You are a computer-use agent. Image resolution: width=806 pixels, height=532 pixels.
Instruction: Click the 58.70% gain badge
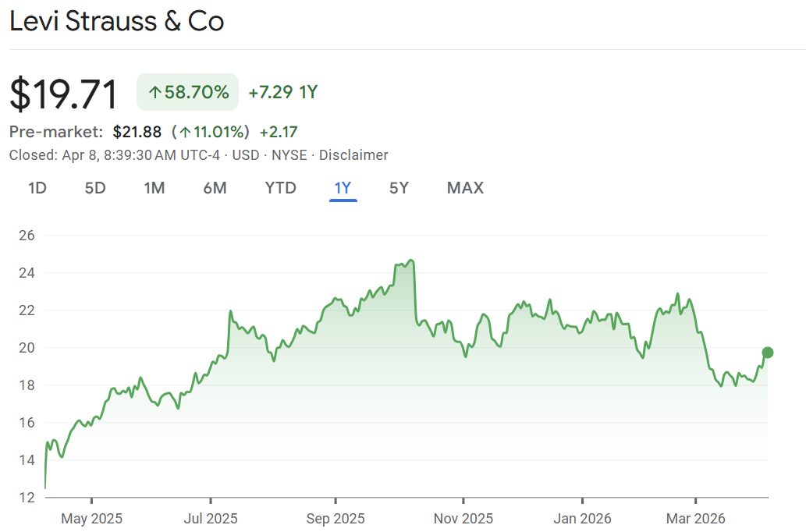point(187,93)
